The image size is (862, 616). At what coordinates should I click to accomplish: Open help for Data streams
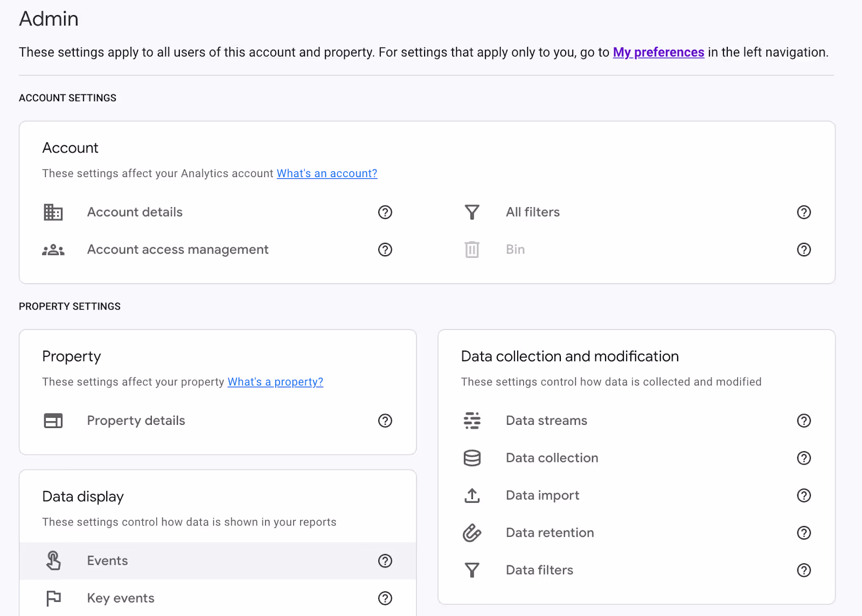804,421
